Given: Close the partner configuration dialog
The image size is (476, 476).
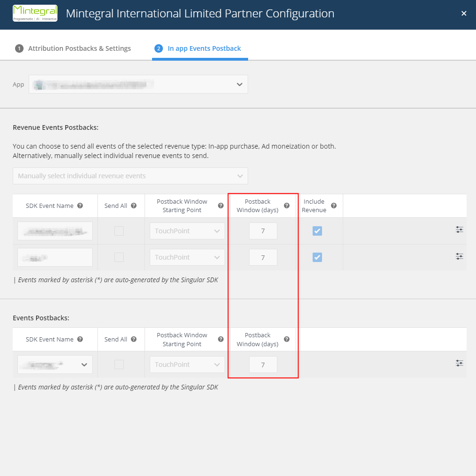Looking at the screenshot, I should click(x=464, y=13).
